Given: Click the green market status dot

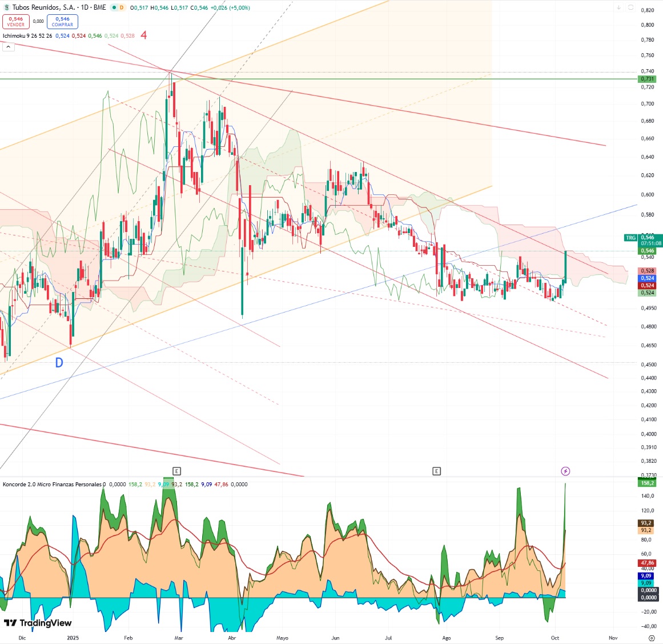Looking at the screenshot, I should [x=114, y=7].
